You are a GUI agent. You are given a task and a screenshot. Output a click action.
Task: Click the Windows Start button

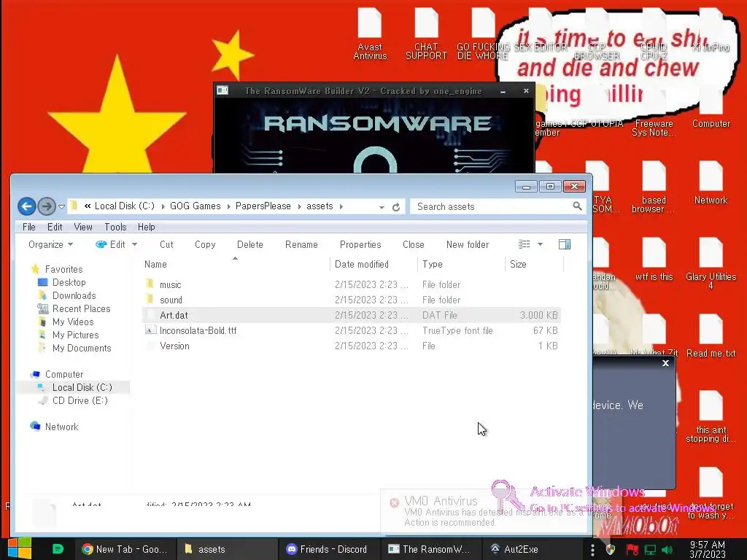[20, 548]
